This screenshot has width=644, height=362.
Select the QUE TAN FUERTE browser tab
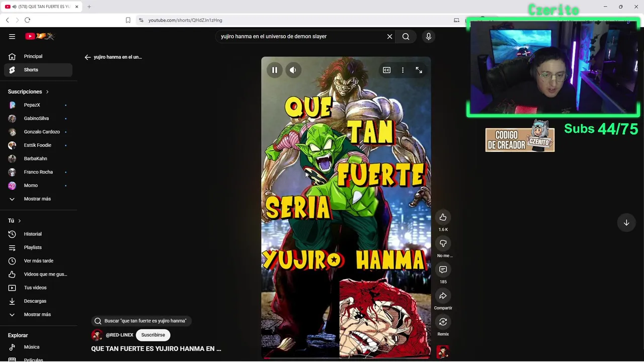[42, 7]
